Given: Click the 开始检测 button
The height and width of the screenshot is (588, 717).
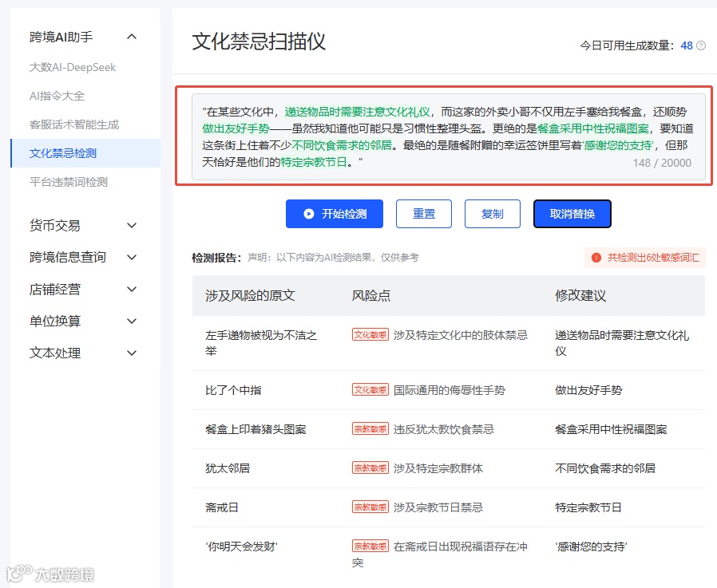Looking at the screenshot, I should point(335,214).
